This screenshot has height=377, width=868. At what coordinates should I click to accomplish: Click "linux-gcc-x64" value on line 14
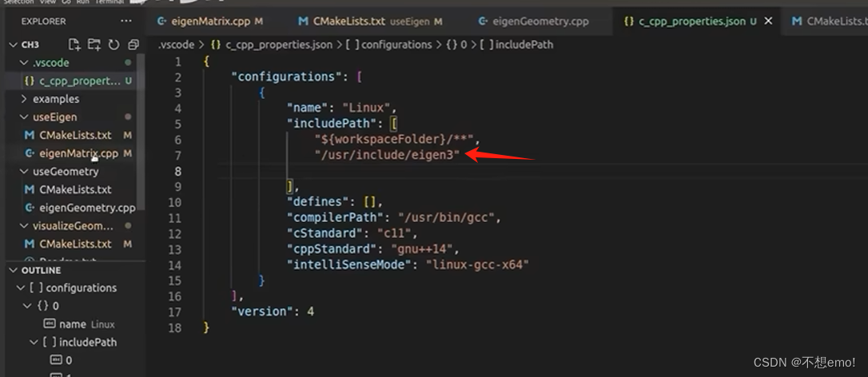point(478,264)
